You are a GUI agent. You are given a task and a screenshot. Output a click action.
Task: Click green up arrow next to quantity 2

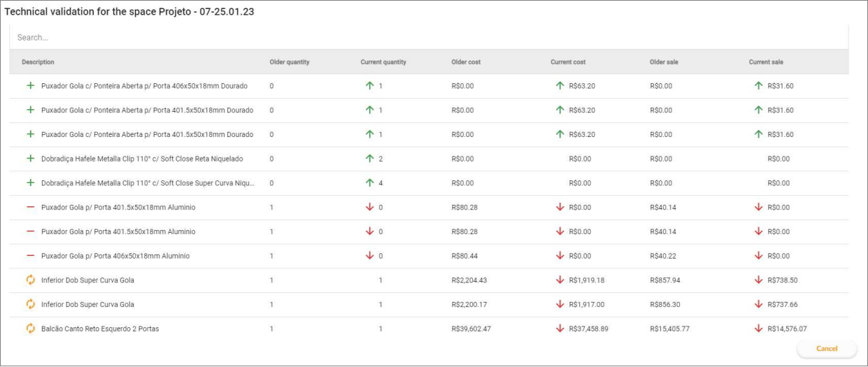[x=369, y=159]
